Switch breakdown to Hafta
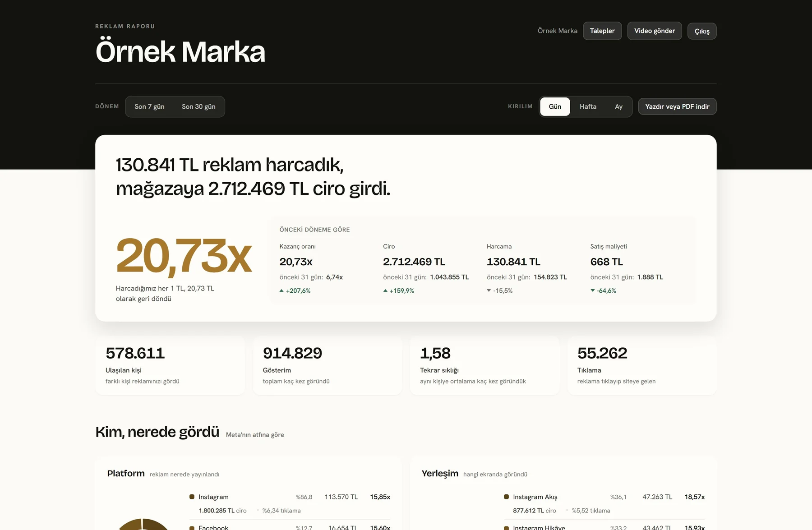Screen dimensions: 812x530 tap(588, 106)
